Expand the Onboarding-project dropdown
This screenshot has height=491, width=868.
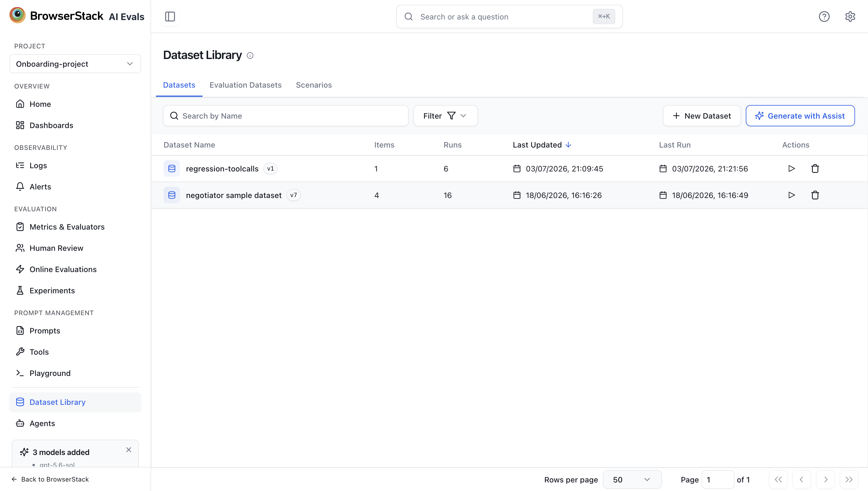75,64
